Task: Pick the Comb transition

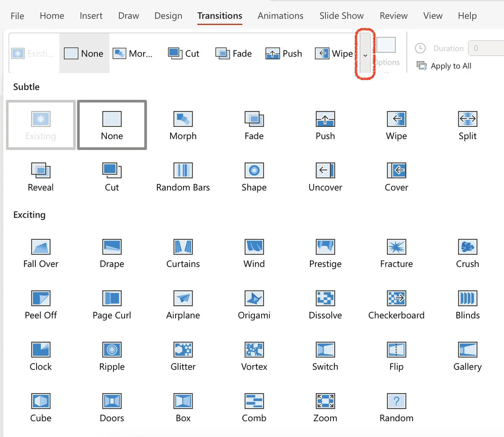Action: (254, 408)
